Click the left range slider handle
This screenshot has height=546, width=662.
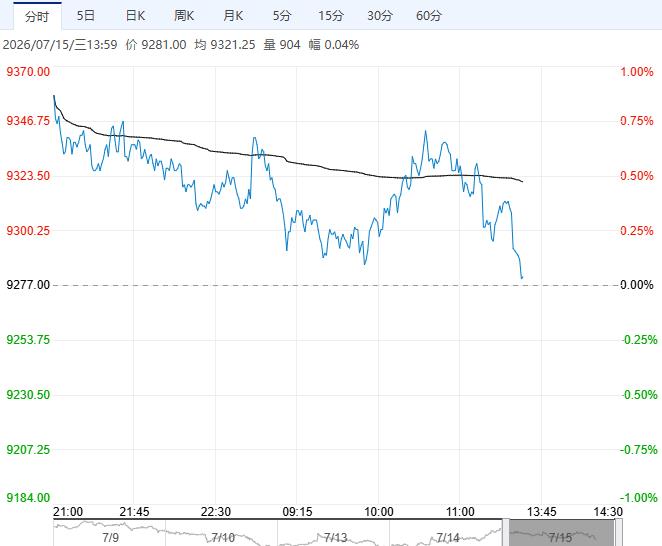click(x=505, y=533)
